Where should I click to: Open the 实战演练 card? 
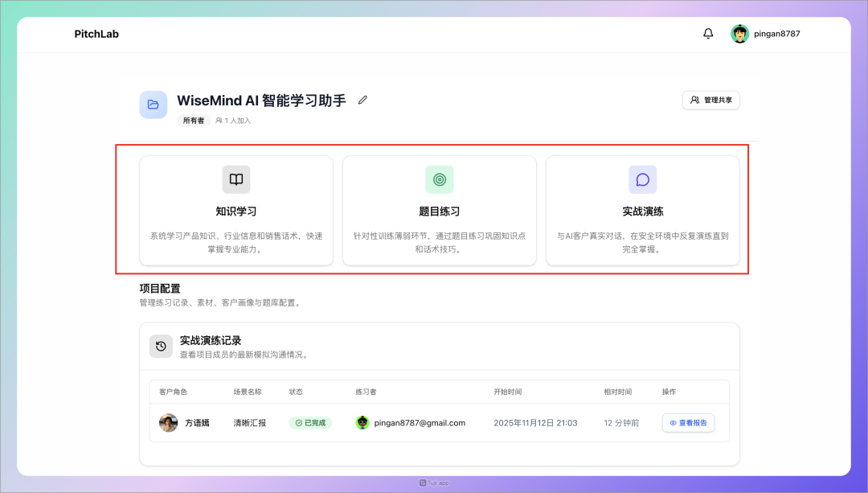point(642,212)
